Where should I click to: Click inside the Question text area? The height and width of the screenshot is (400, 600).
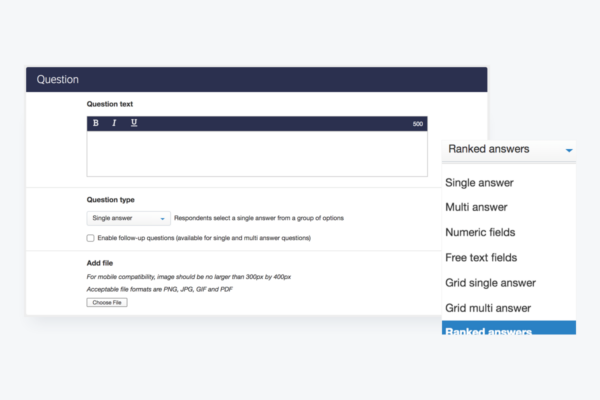pyautogui.click(x=257, y=153)
